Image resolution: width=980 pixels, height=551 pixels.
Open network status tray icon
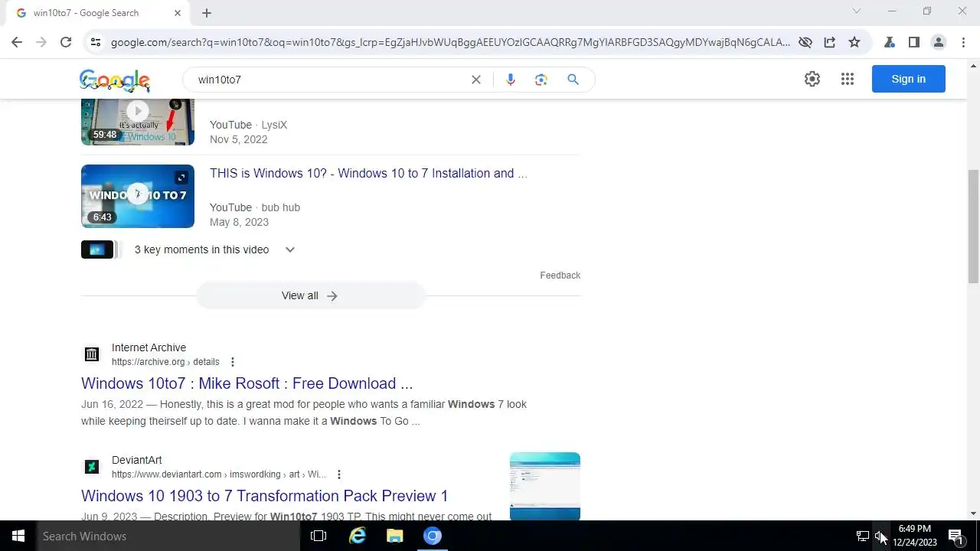[x=863, y=536]
